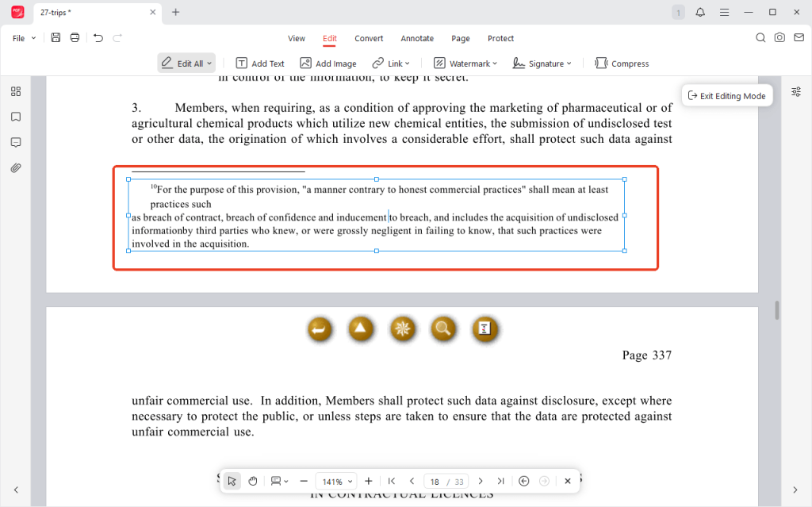Go back to the previous view
Image resolution: width=812 pixels, height=507 pixels.
tap(523, 481)
